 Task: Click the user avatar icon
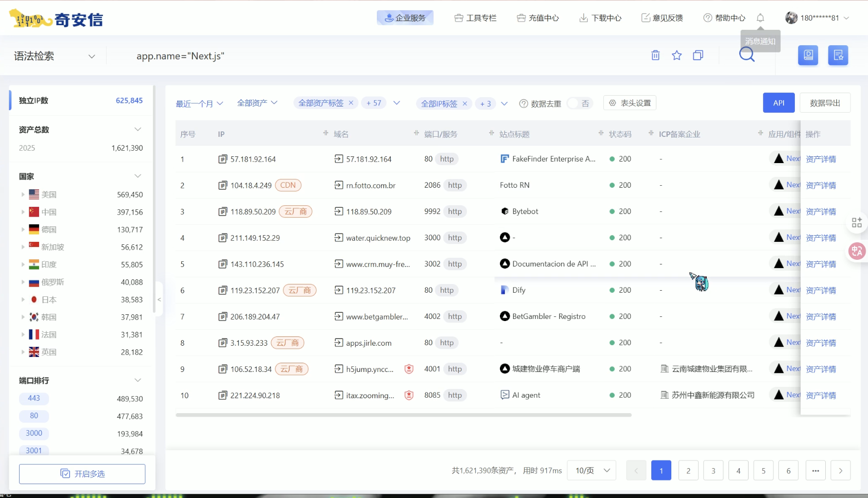tap(791, 18)
